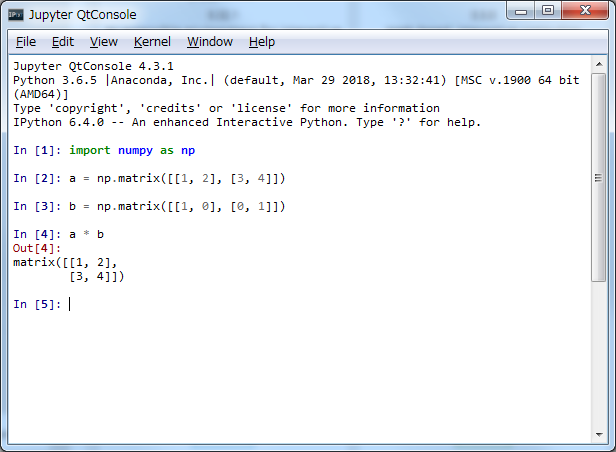The width and height of the screenshot is (616, 452).
Task: Click the 'Python 3.6.5 |Anaconda, Inc.|' line
Action: pyautogui.click(x=296, y=80)
